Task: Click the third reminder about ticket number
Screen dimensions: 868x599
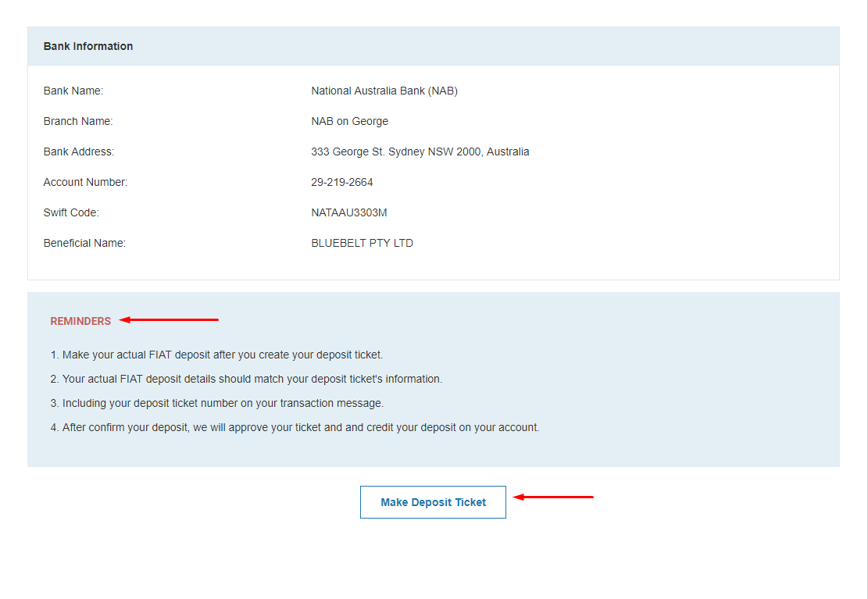Action: pyautogui.click(x=217, y=403)
